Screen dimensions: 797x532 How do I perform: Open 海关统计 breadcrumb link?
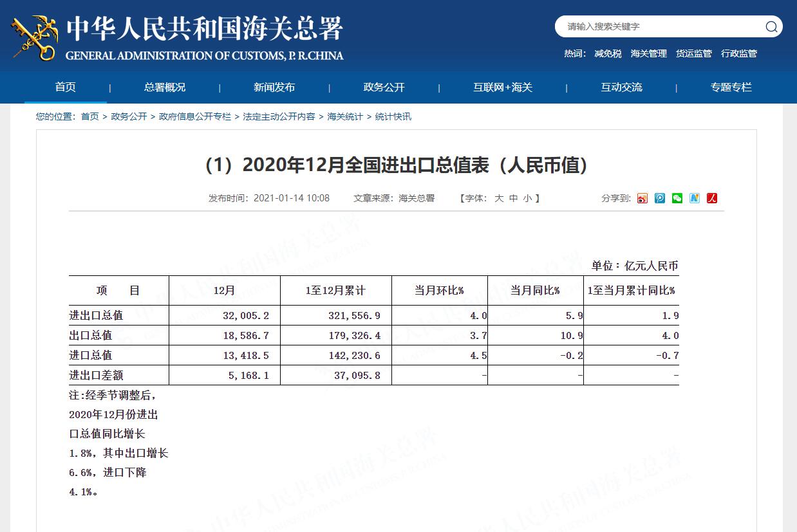(x=345, y=116)
